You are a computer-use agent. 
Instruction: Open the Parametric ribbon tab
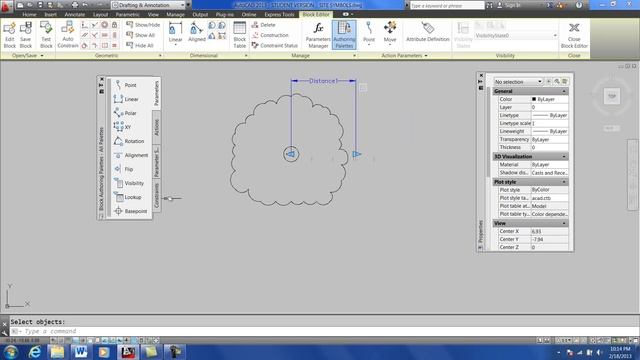pyautogui.click(x=127, y=14)
